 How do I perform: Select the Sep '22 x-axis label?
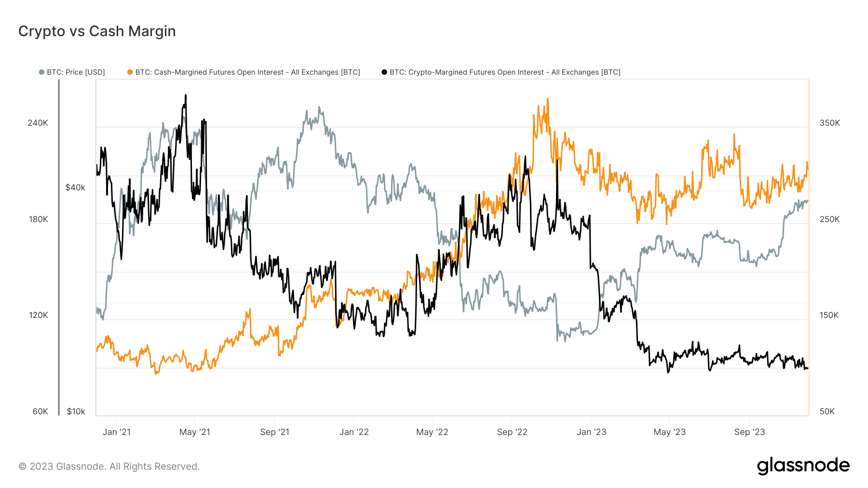point(512,432)
